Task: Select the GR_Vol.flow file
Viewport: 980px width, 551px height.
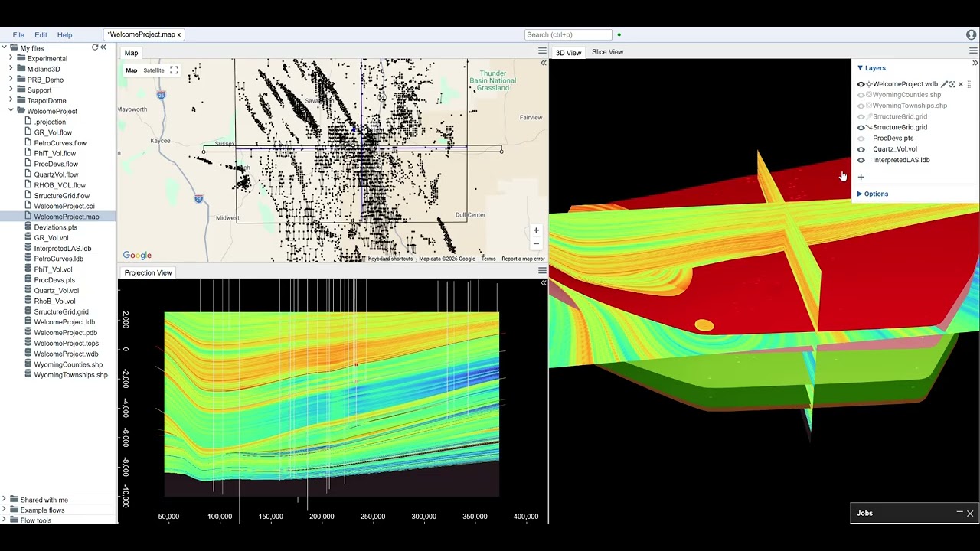Action: coord(53,132)
